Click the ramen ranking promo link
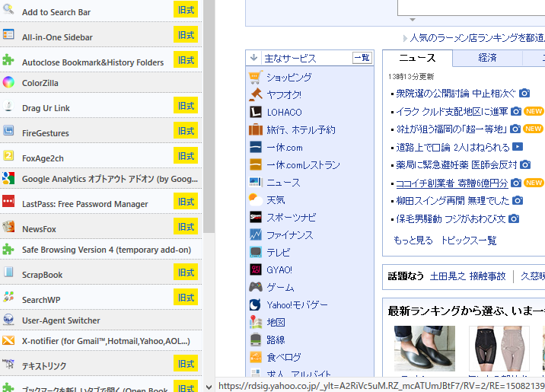Viewport: 545px width, 392px height. (476, 37)
